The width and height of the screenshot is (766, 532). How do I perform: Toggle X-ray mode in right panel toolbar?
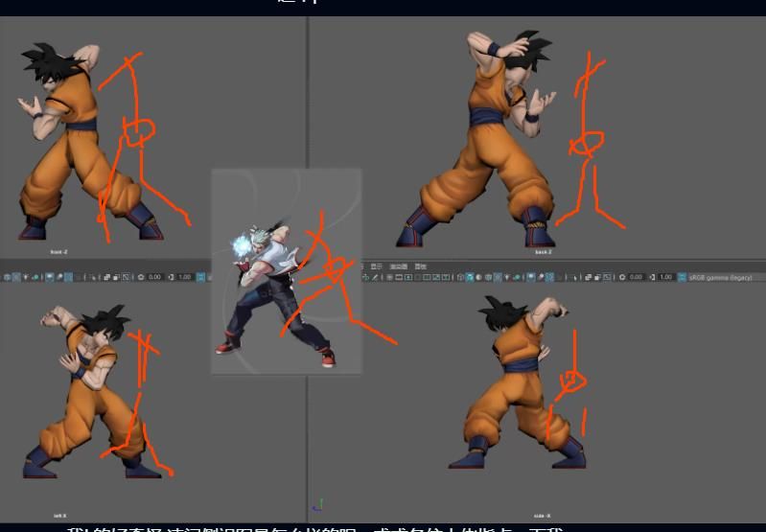click(x=588, y=277)
